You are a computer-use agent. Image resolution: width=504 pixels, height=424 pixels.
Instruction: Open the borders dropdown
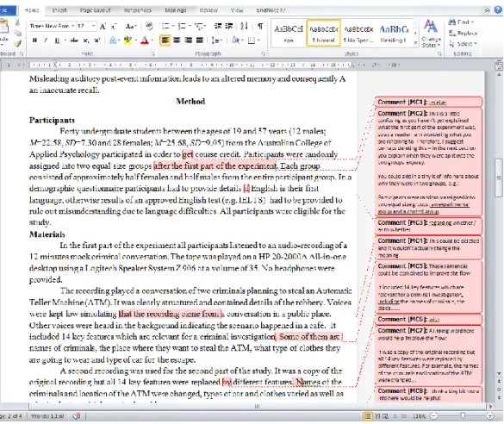pos(253,41)
